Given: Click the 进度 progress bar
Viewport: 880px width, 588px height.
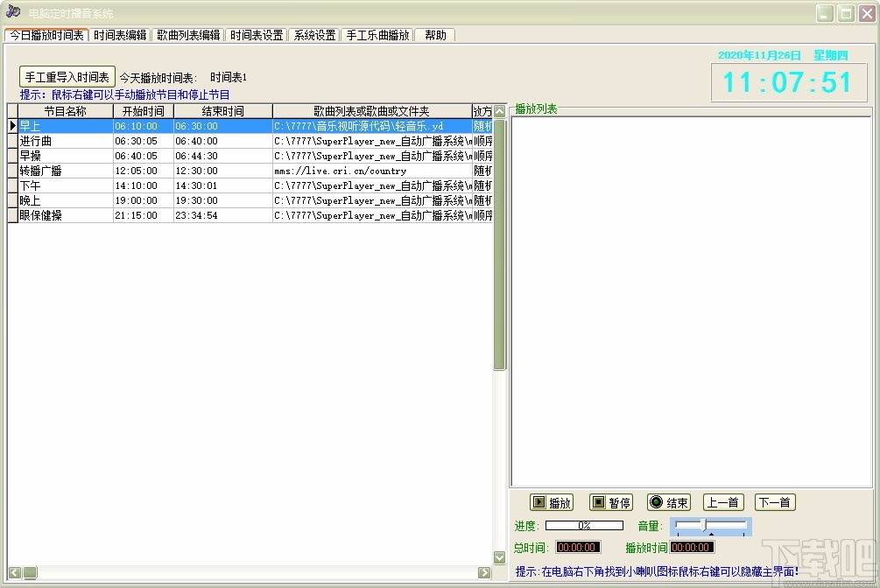Looking at the screenshot, I should tap(584, 525).
